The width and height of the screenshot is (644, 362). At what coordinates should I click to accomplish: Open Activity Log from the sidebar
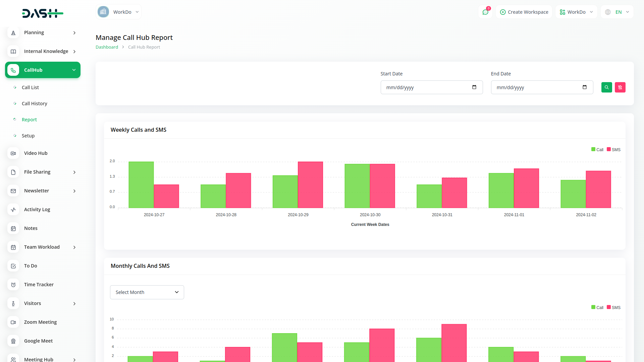pyautogui.click(x=37, y=209)
